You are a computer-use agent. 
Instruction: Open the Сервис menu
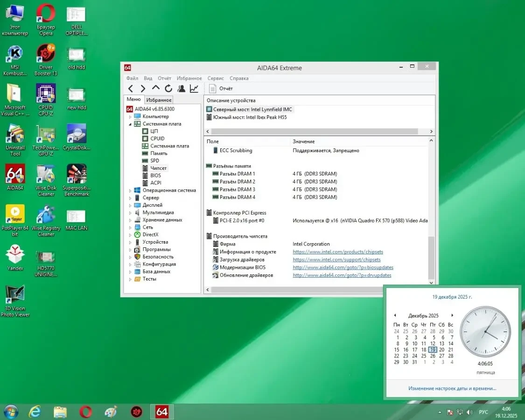pyautogui.click(x=216, y=78)
